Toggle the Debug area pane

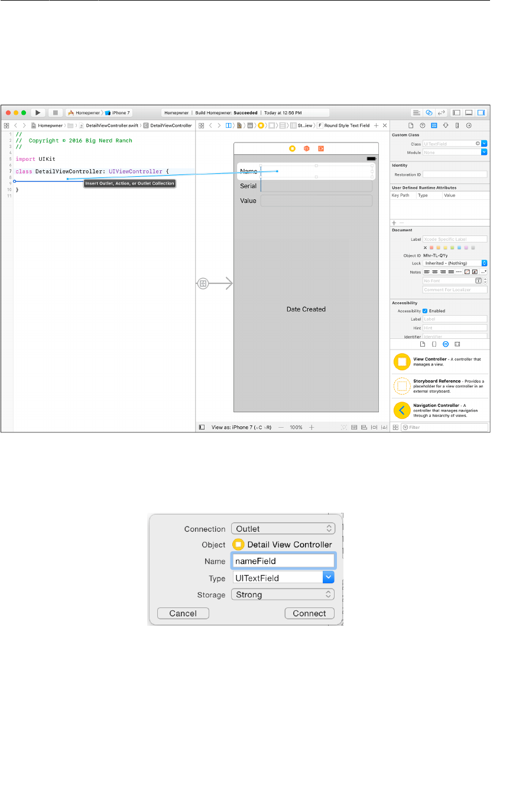click(x=469, y=112)
